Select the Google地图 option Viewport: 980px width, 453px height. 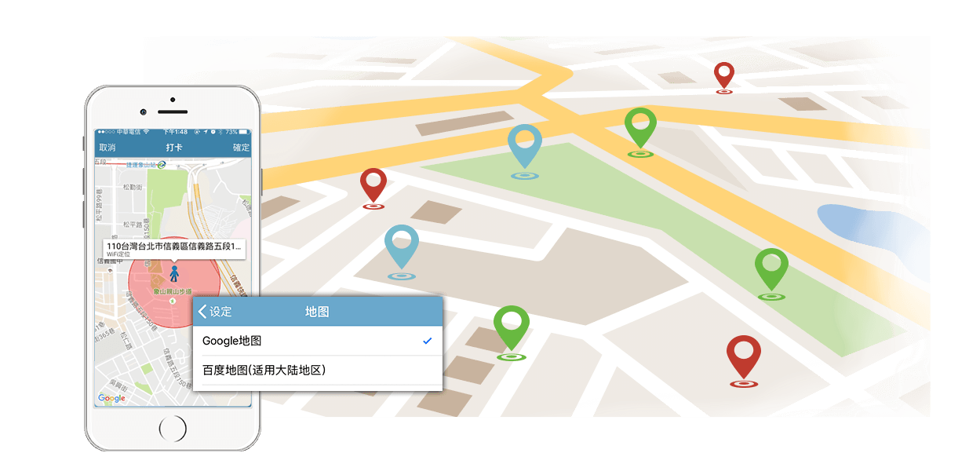(318, 341)
